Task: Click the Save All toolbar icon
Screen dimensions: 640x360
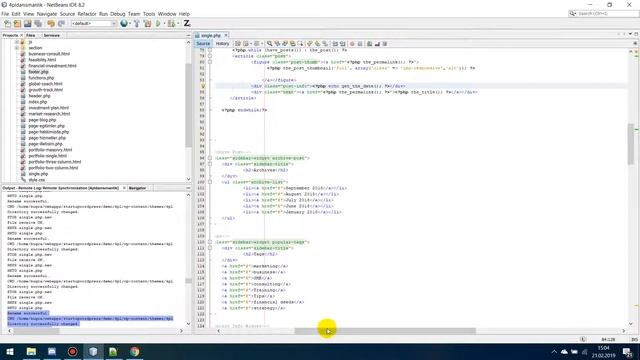Action: (38, 24)
